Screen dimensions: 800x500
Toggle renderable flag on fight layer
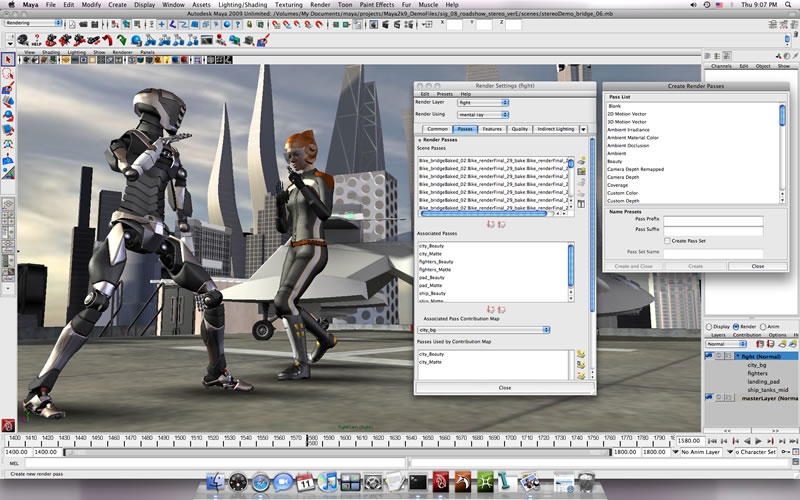point(709,356)
